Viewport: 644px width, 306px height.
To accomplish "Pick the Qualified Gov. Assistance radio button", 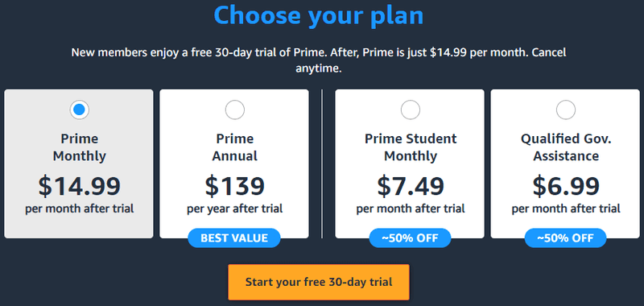I will pos(566,110).
